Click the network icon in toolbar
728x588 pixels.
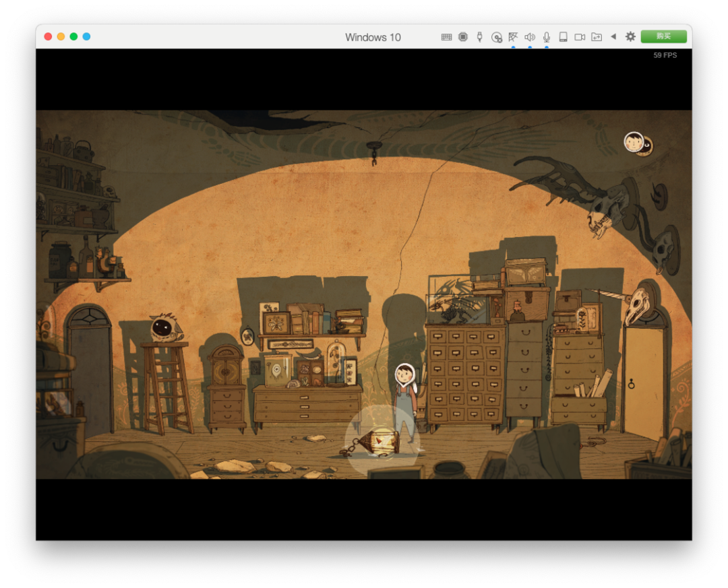tap(513, 36)
